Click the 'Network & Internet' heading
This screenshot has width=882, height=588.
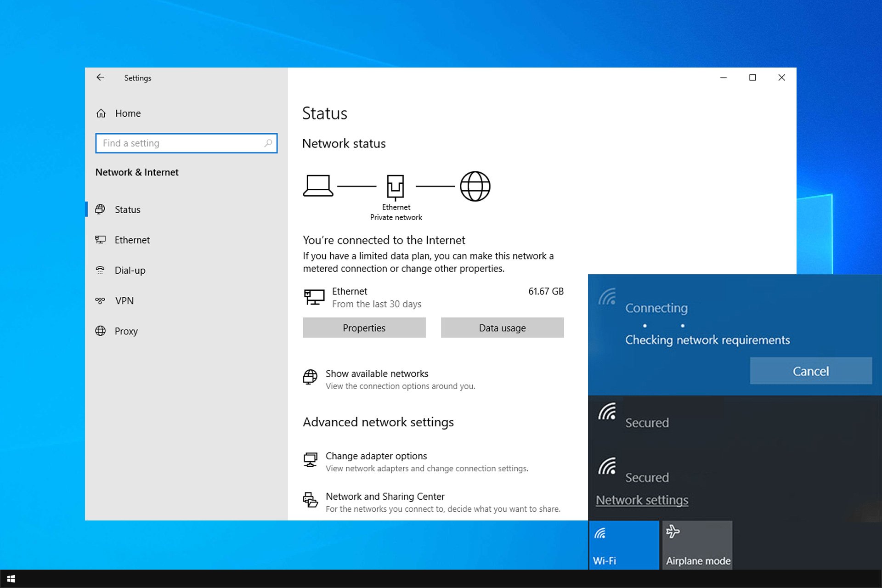[x=137, y=172]
